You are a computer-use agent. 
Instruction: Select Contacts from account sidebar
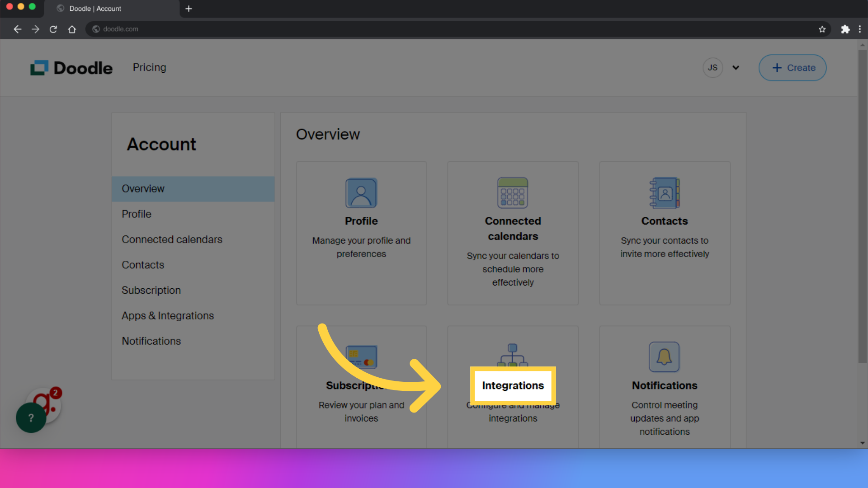coord(143,264)
